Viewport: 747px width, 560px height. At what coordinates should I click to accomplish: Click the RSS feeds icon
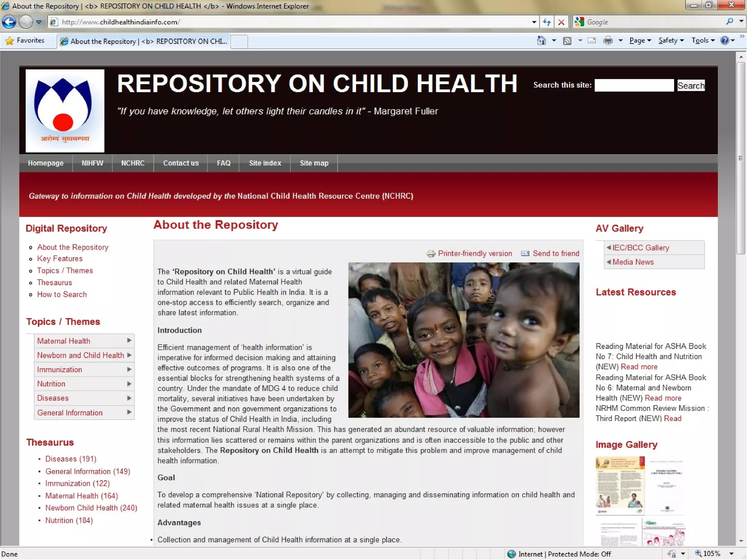click(567, 40)
